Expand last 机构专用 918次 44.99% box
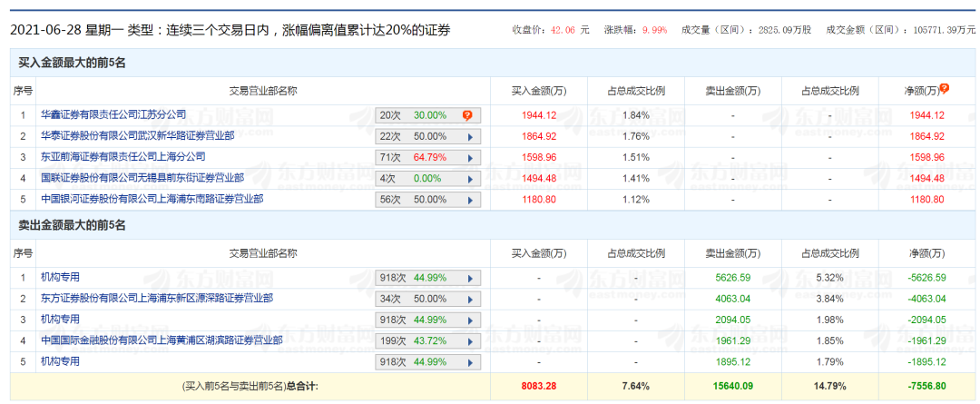Screen dimensions: 980x404 point(427,361)
